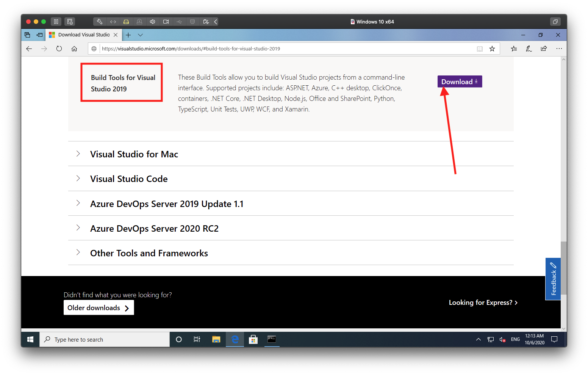
Task: Go back in Edge browser
Action: tap(29, 49)
